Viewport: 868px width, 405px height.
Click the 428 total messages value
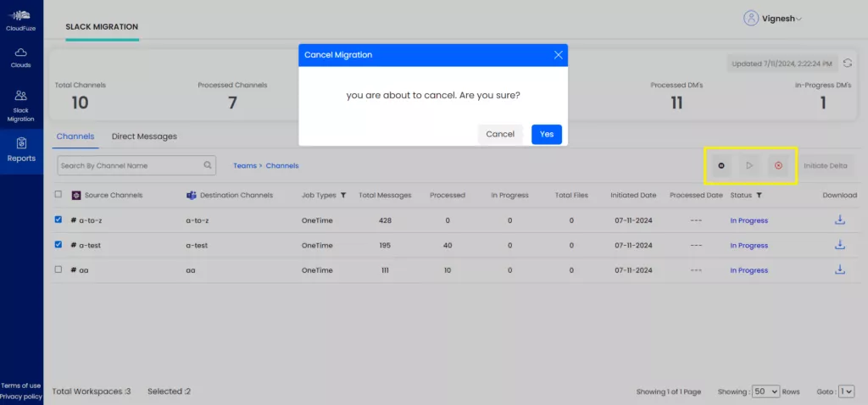pos(385,220)
